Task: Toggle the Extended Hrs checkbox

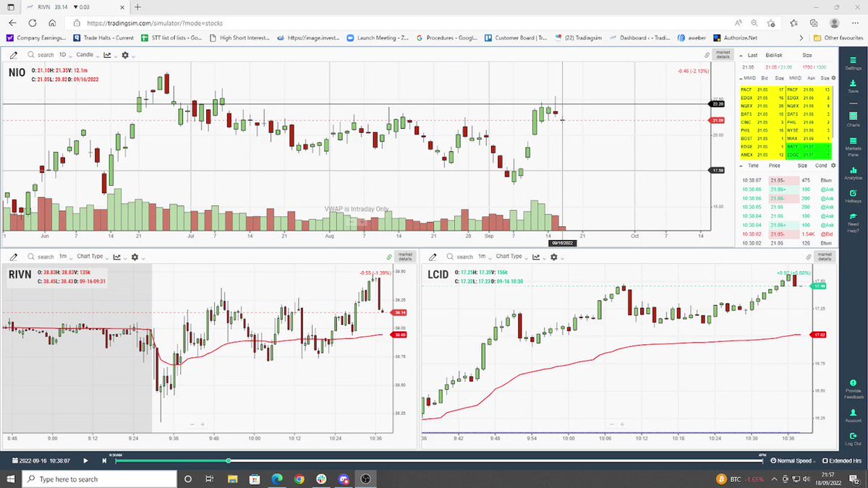Action: (x=826, y=461)
